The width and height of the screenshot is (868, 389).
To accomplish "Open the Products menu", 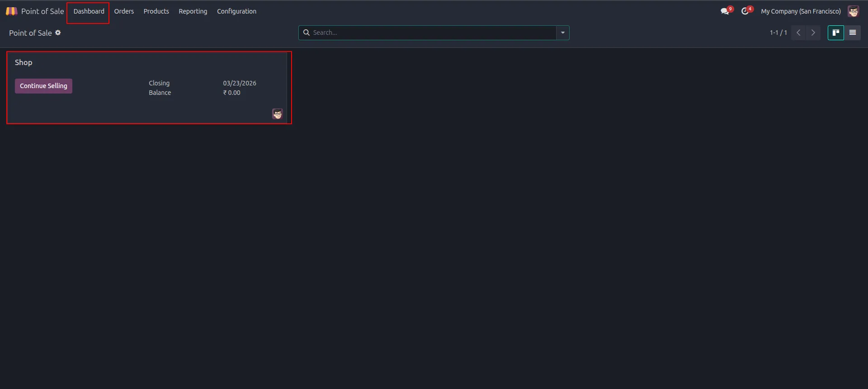I will [156, 11].
